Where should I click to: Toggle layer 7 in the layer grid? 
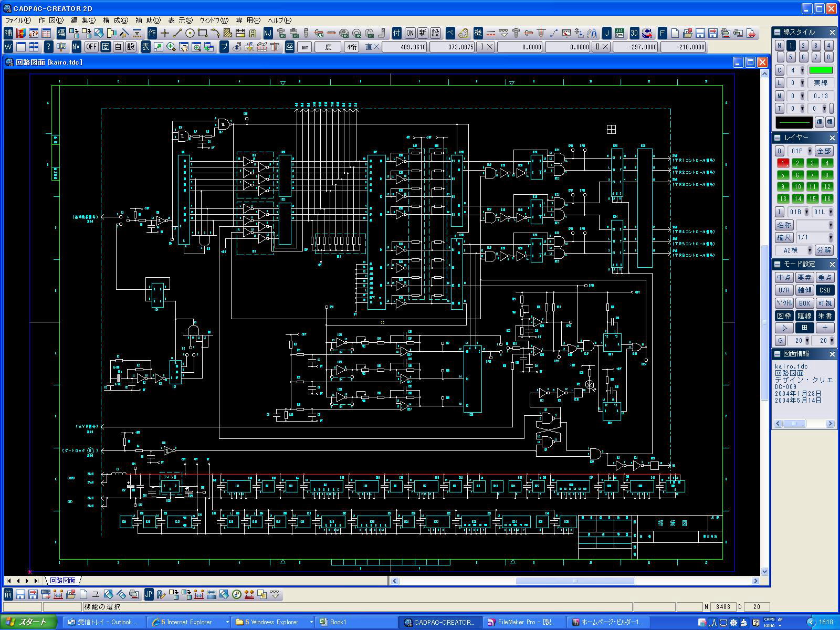point(812,175)
